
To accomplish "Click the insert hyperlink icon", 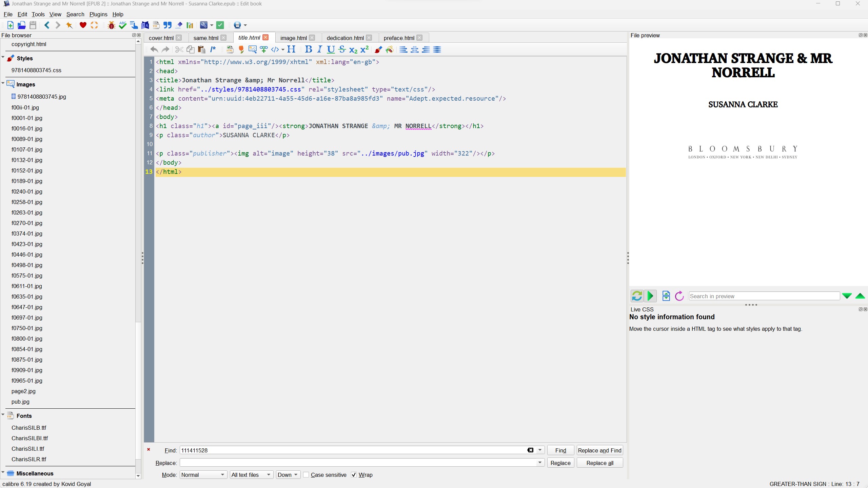I will pos(263,49).
